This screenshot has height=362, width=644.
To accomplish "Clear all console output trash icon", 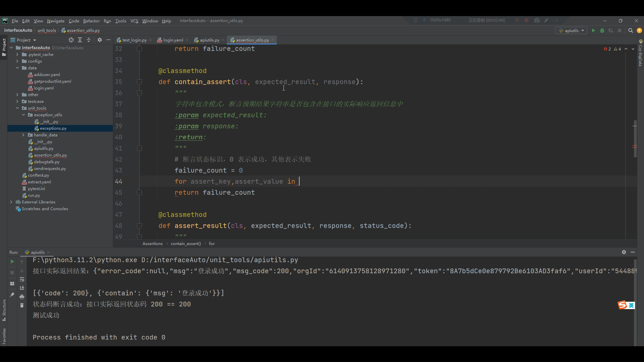I will [x=22, y=305].
